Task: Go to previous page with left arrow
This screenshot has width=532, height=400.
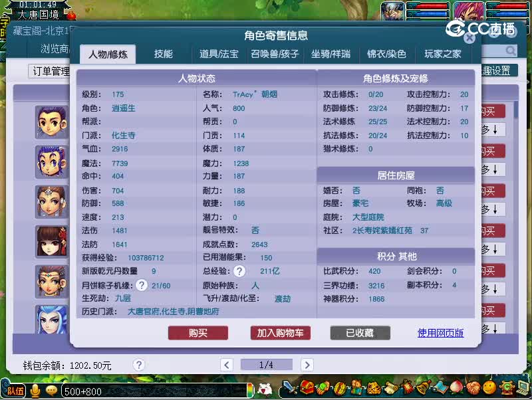Action: 227,365
